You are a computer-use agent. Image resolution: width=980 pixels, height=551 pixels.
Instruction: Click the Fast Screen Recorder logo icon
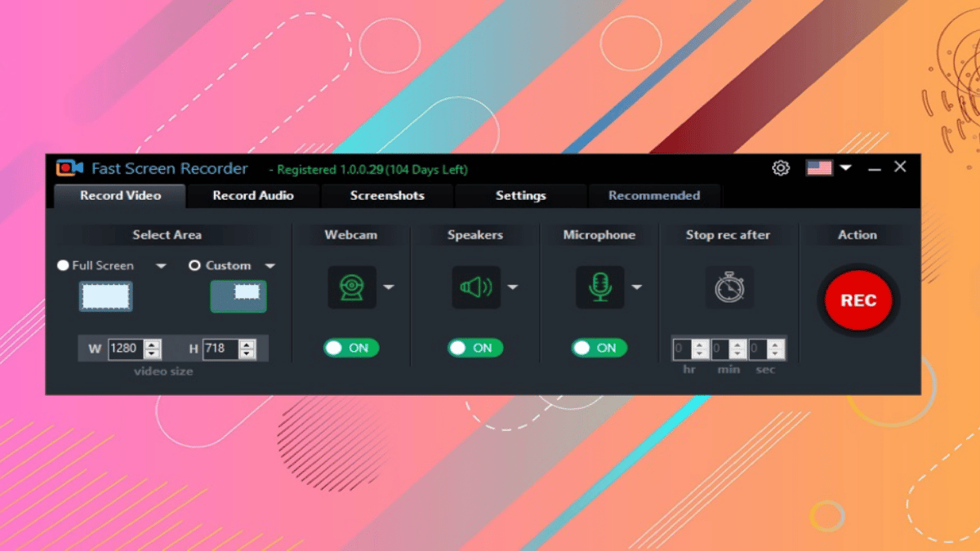click(69, 167)
